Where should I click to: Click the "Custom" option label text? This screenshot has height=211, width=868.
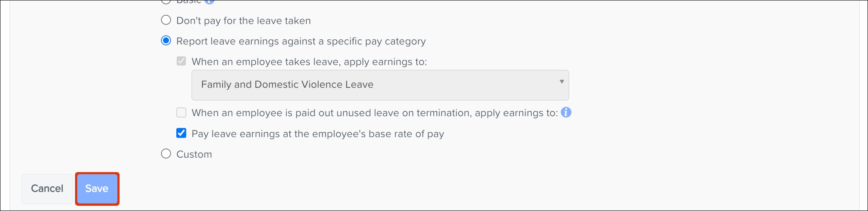click(x=194, y=154)
